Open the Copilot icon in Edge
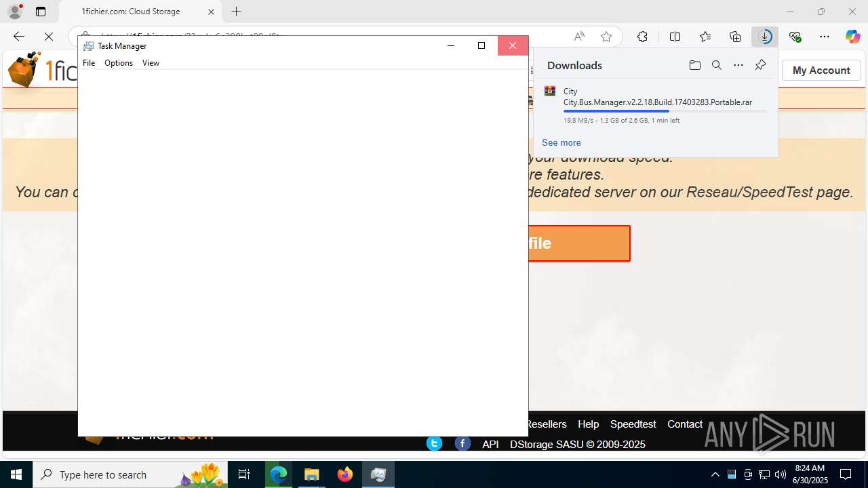The image size is (868, 488). point(852,37)
